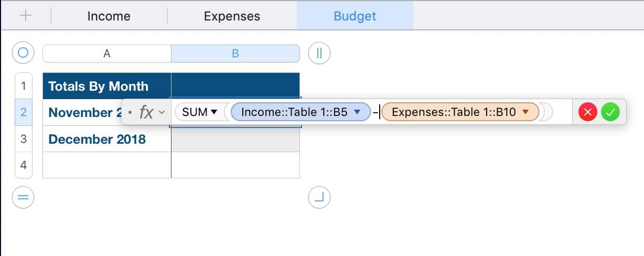644x256 pixels.
Task: Click the add row handle icon
Action: pyautogui.click(x=23, y=197)
